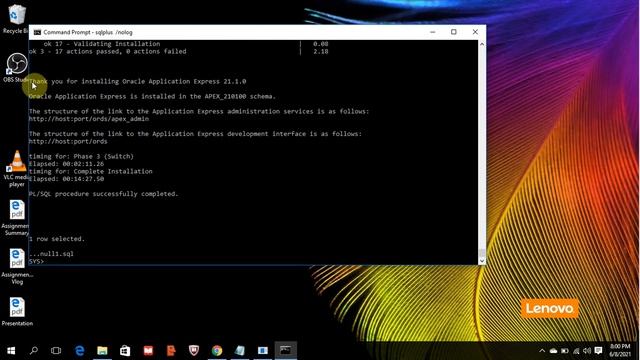The image size is (640, 360).
Task: Click 'Elapsed: 00:14:27.50' line
Action: pyautogui.click(x=66, y=179)
